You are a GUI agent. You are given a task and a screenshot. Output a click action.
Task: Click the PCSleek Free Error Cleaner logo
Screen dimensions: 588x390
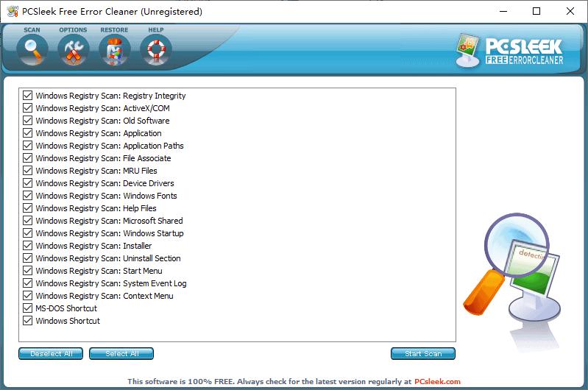510,51
